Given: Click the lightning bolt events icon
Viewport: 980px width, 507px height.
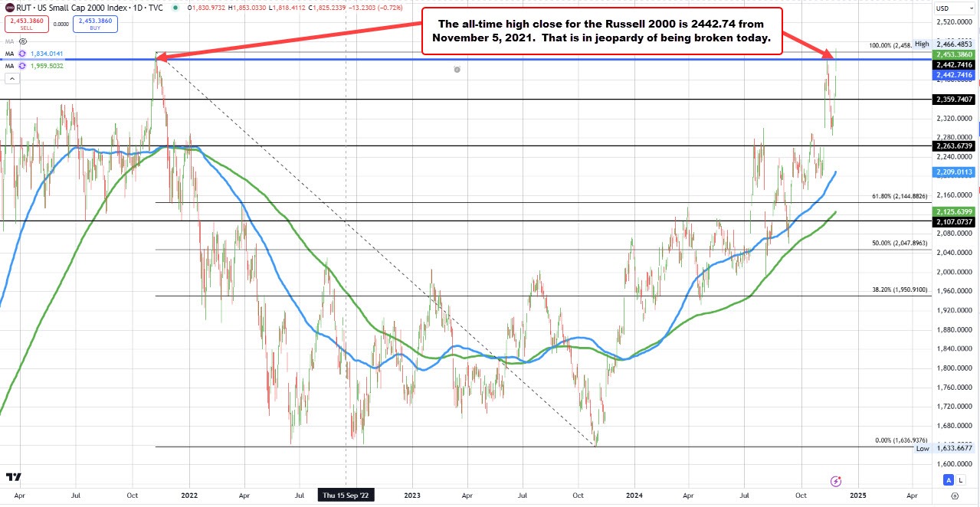Looking at the screenshot, I should 836,481.
